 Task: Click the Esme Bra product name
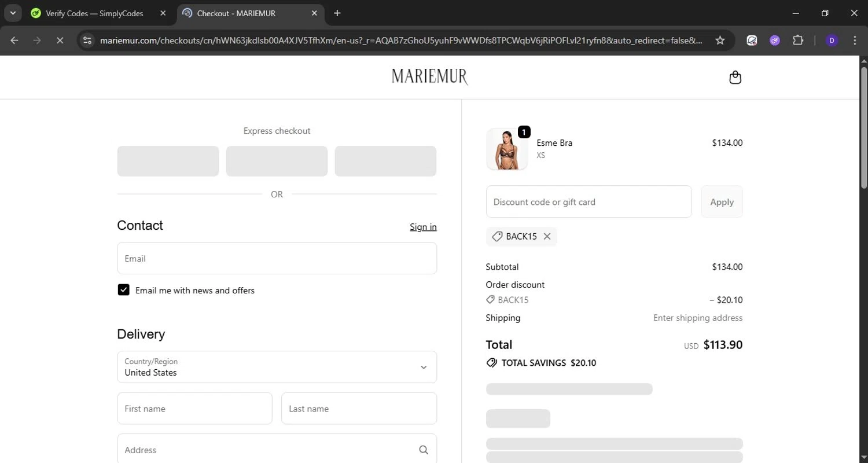[x=554, y=143]
